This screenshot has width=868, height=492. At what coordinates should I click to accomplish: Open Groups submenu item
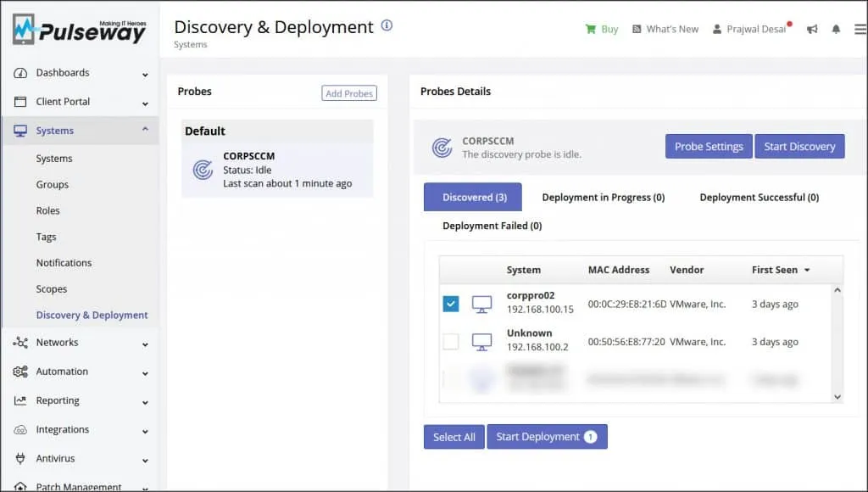[53, 185]
